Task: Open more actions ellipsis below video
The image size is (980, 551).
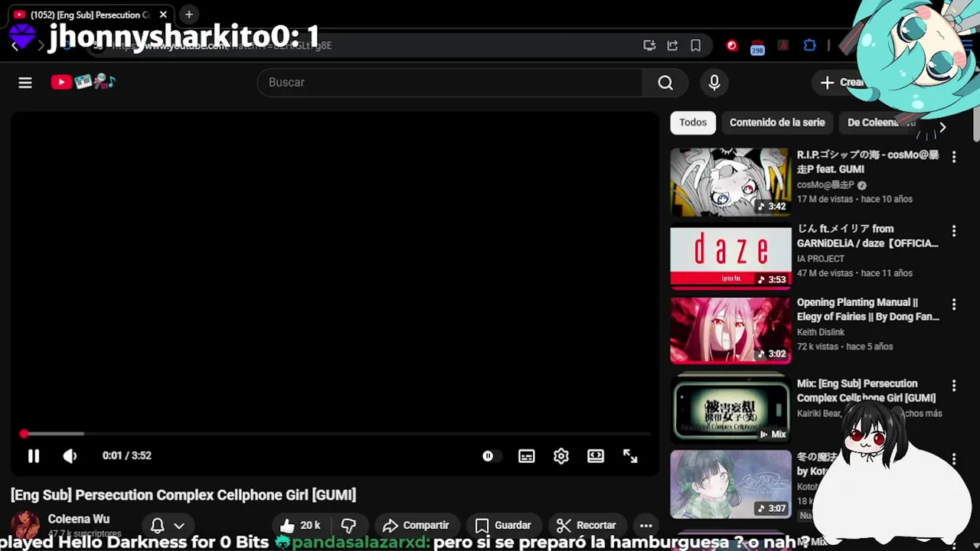Action: coord(646,526)
